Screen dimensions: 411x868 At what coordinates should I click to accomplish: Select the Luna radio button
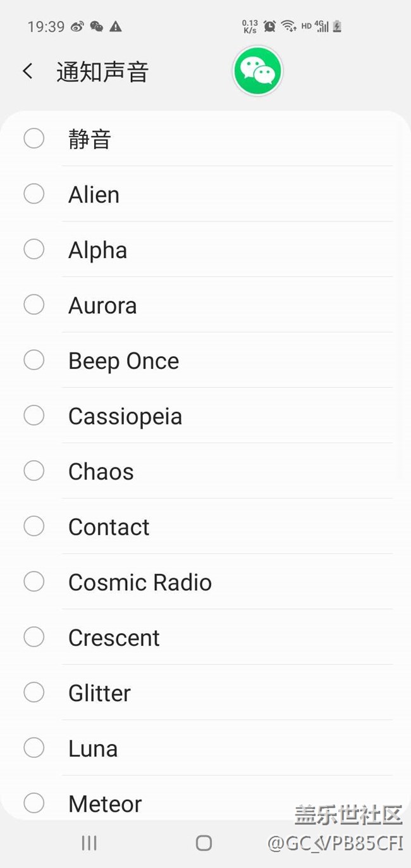click(34, 748)
